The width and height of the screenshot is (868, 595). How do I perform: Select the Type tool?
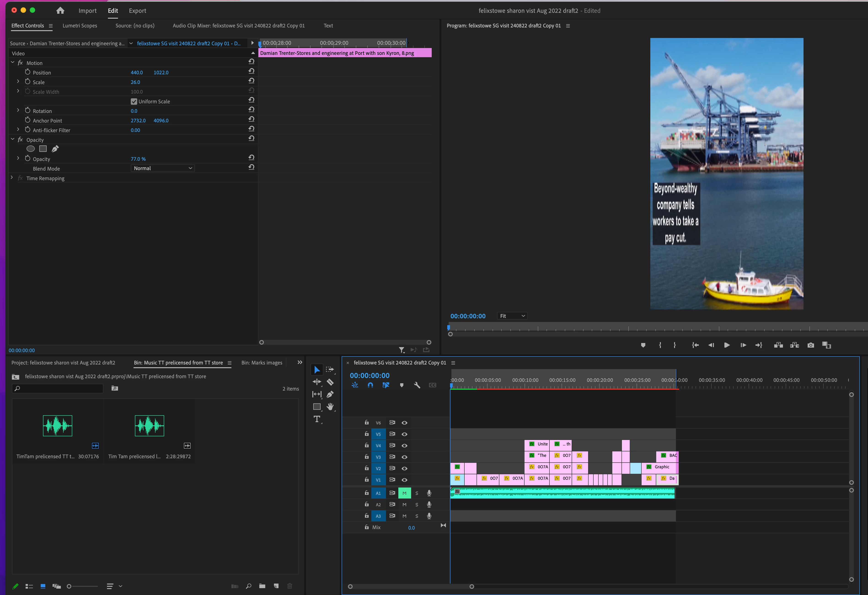coord(317,419)
